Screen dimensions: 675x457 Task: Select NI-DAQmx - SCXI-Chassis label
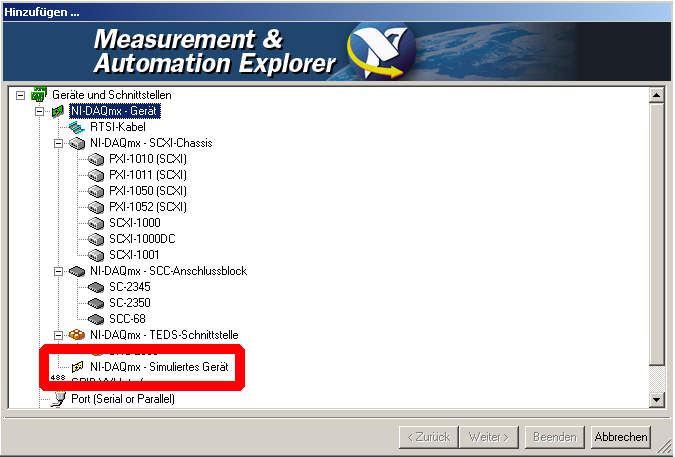click(x=151, y=143)
